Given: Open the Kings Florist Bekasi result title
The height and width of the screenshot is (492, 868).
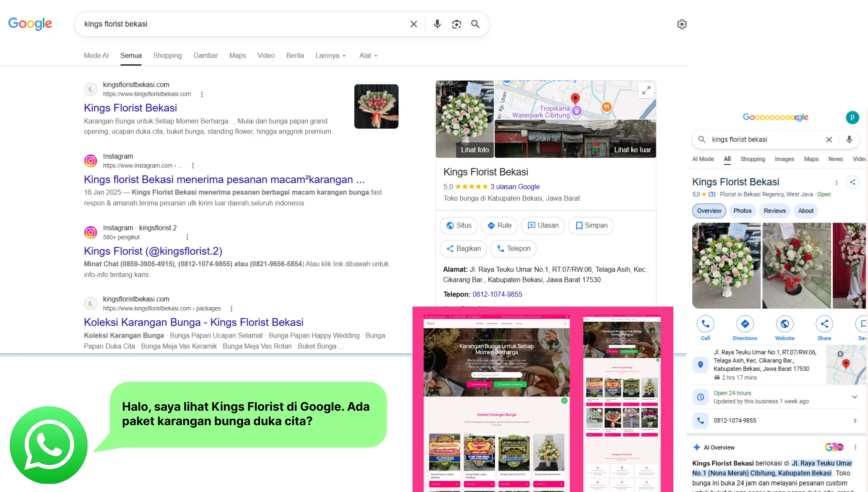Looking at the screenshot, I should pyautogui.click(x=130, y=108).
